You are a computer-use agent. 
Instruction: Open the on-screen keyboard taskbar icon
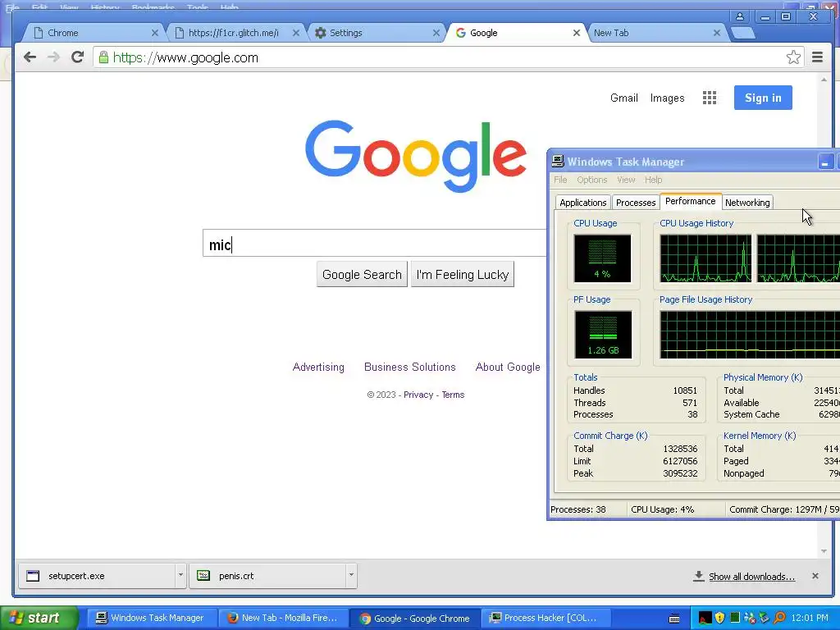pos(675,619)
